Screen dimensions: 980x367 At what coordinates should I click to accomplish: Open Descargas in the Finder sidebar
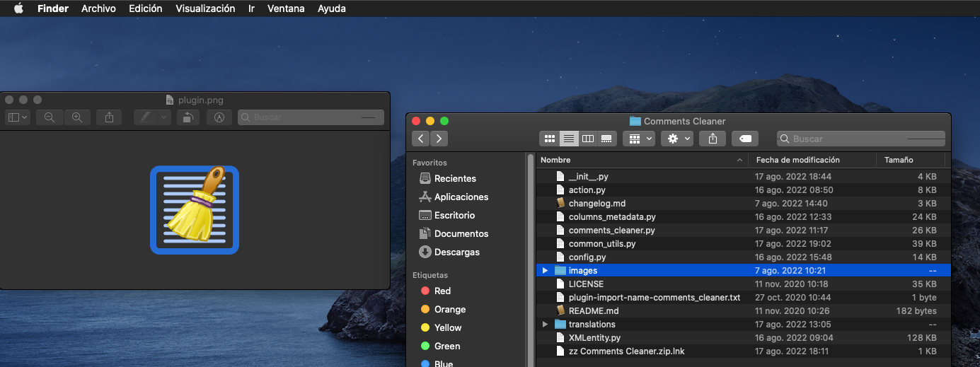[456, 252]
